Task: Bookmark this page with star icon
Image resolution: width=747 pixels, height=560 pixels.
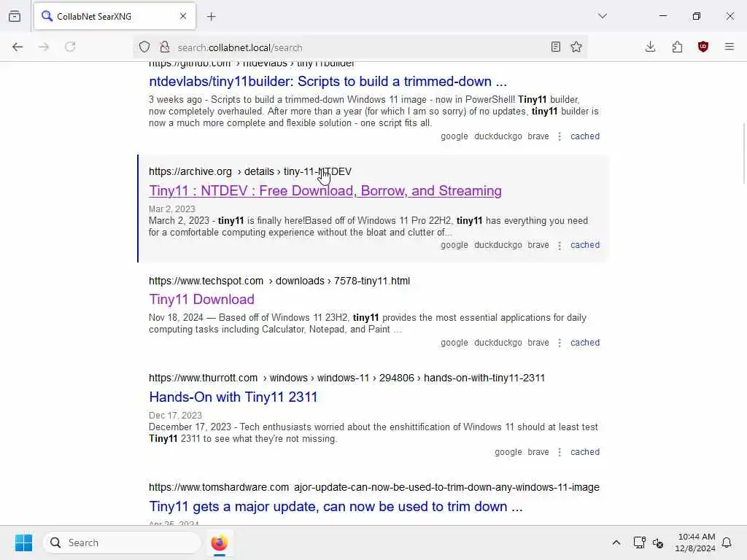Action: tap(576, 47)
